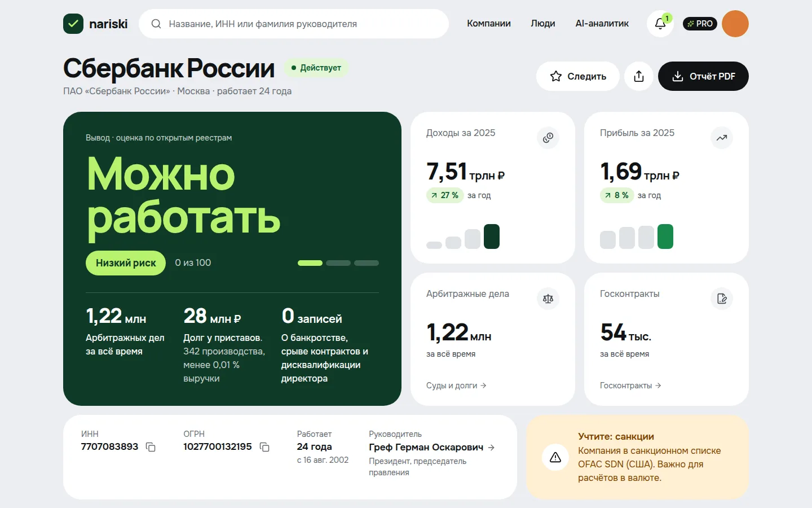Click the 7,51 трлн ₽ income value
Screen dimensions: 812x508
tap(465, 172)
